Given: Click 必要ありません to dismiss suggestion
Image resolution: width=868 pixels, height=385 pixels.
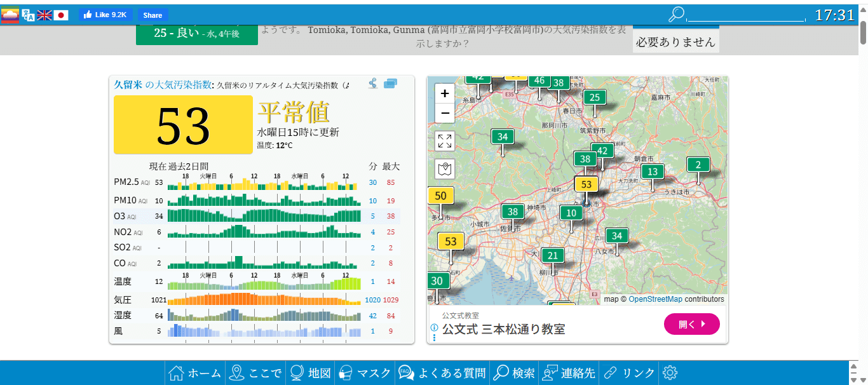Looking at the screenshot, I should pos(675,42).
